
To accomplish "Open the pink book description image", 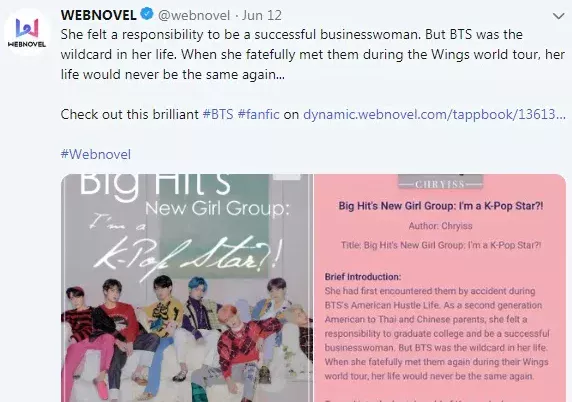I will coord(440,288).
